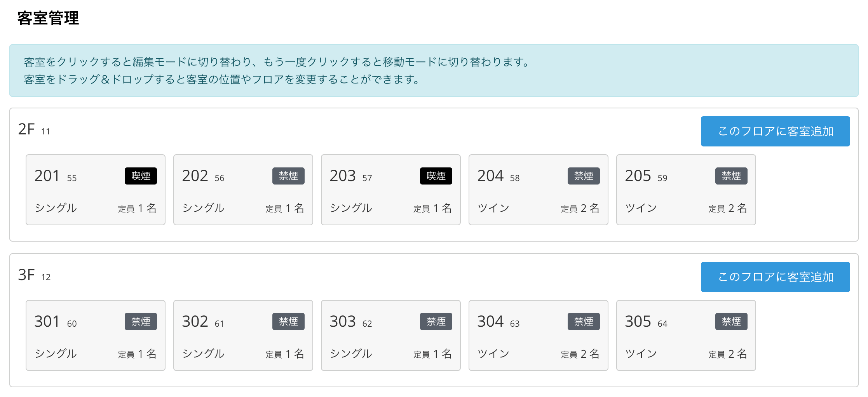The width and height of the screenshot is (868, 397).
Task: Click the 禁煙 badge on room 205
Action: click(731, 176)
